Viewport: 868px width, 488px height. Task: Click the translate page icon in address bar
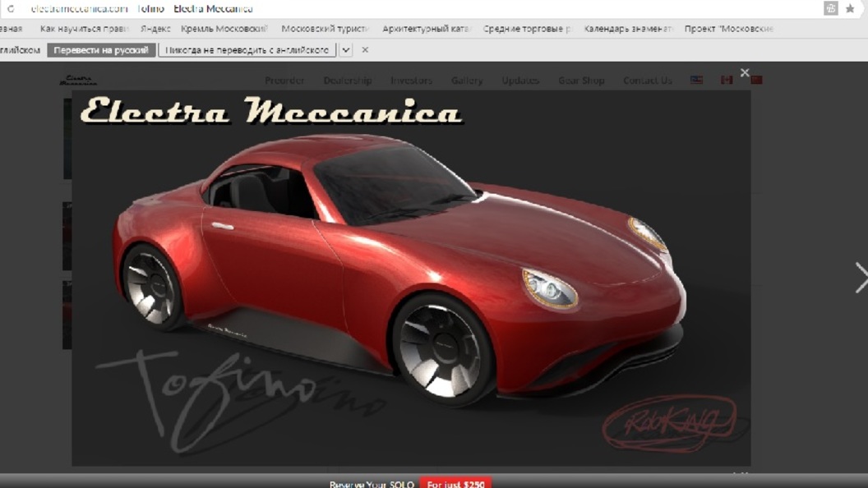pyautogui.click(x=830, y=8)
